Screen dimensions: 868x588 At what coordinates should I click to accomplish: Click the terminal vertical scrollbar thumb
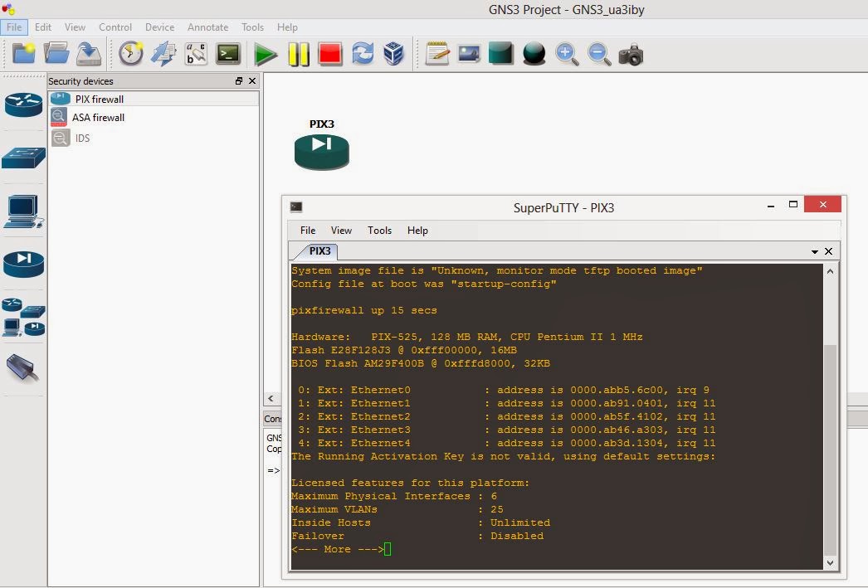tap(830, 450)
